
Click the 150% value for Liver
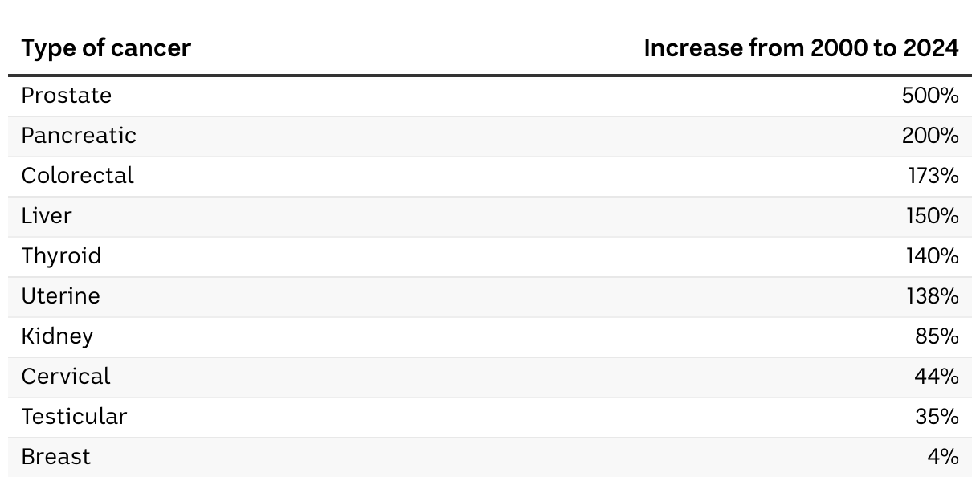[x=932, y=216]
